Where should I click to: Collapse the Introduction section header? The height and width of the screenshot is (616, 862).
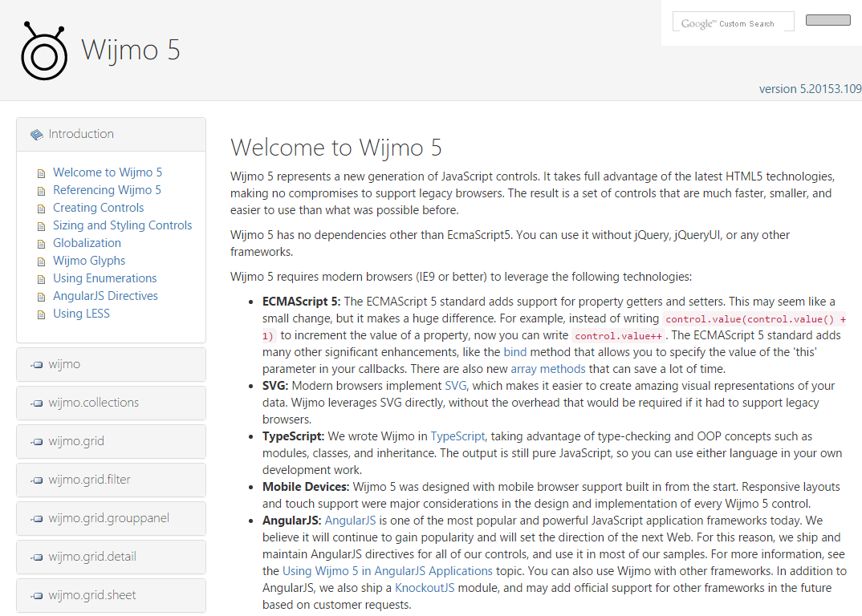111,134
